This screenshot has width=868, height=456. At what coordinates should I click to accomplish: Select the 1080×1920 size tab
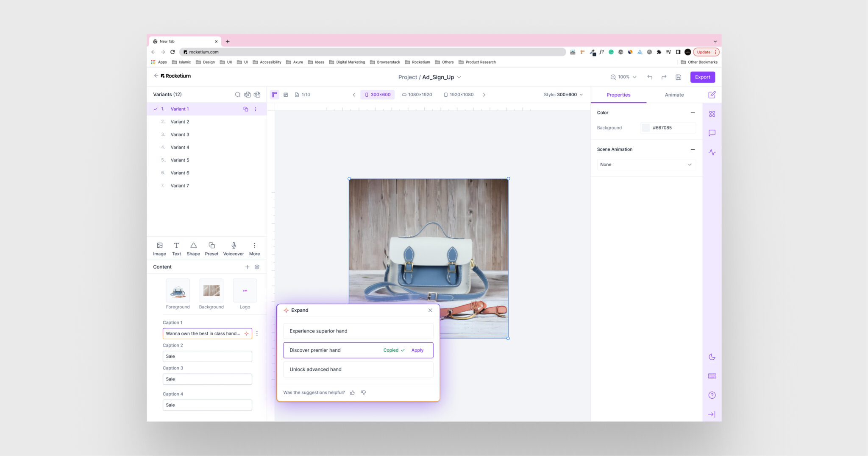417,95
